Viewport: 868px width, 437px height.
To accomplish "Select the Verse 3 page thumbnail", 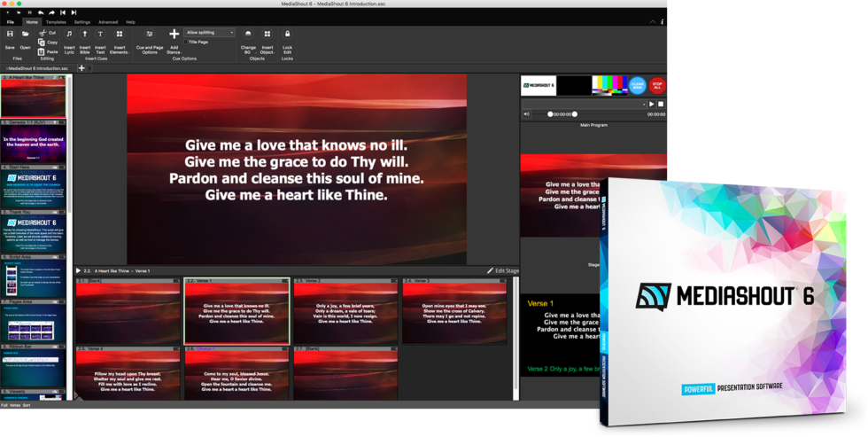I will click(454, 311).
